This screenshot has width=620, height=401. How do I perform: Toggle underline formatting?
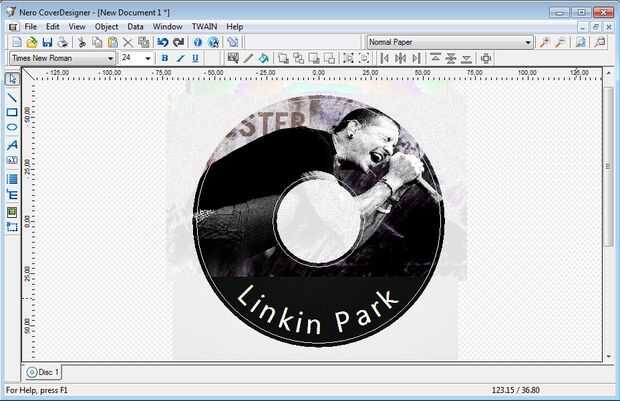(x=195, y=59)
